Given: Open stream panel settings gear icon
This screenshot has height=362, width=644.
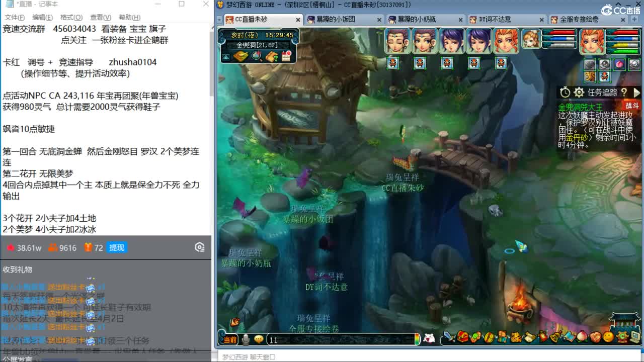Looking at the screenshot, I should tap(200, 247).
